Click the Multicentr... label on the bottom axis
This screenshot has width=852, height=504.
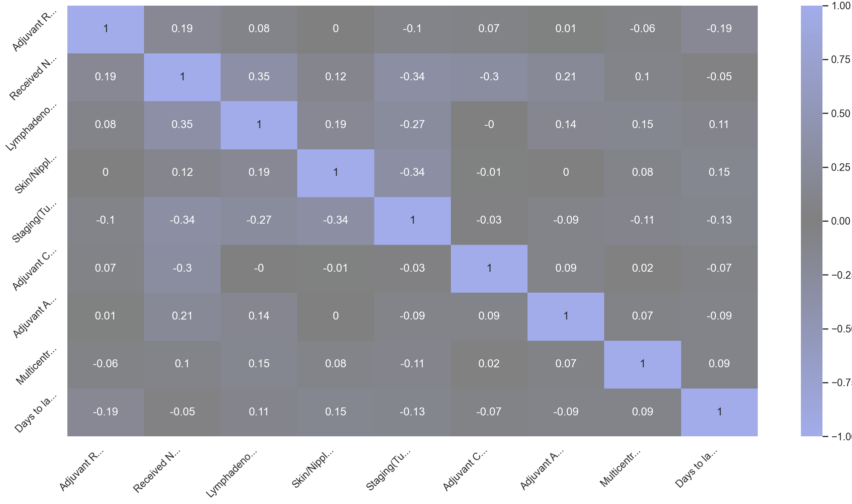pyautogui.click(x=620, y=469)
